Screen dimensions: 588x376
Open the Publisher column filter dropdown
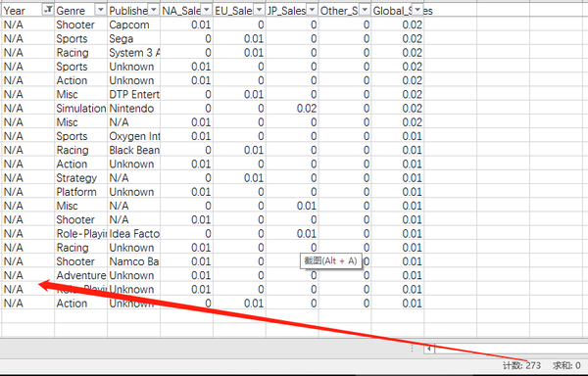154,11
